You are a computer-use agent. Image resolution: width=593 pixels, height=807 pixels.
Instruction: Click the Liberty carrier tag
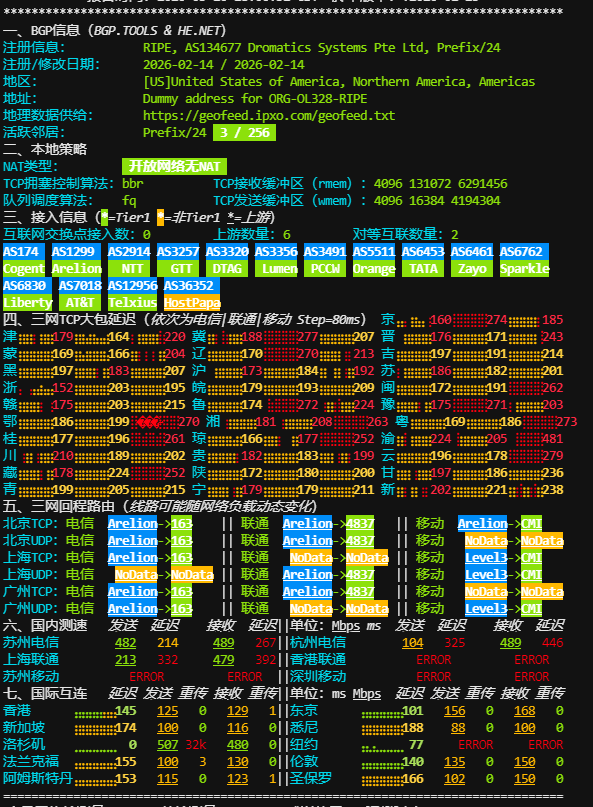point(27,303)
